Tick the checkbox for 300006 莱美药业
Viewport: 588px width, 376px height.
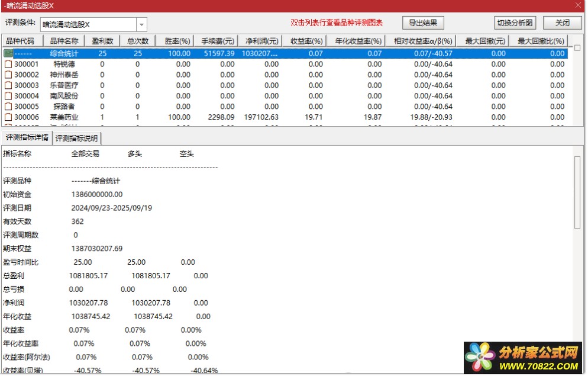click(x=8, y=117)
